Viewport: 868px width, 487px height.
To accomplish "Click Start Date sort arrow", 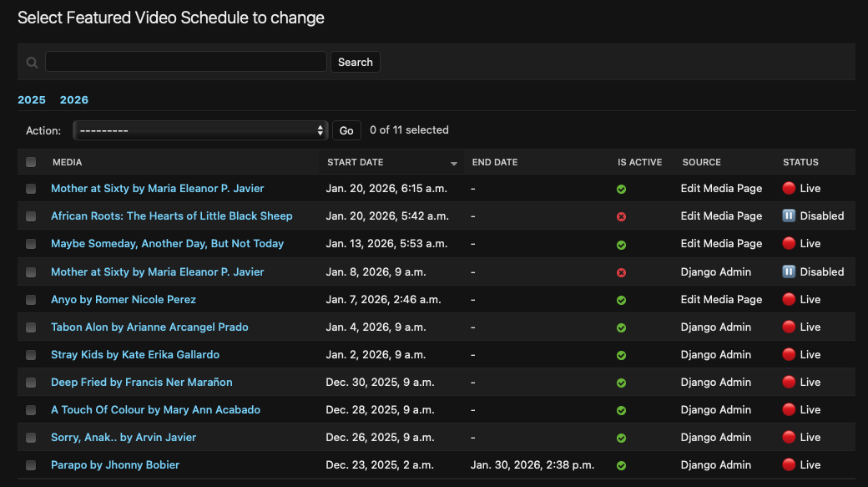I will coord(454,163).
